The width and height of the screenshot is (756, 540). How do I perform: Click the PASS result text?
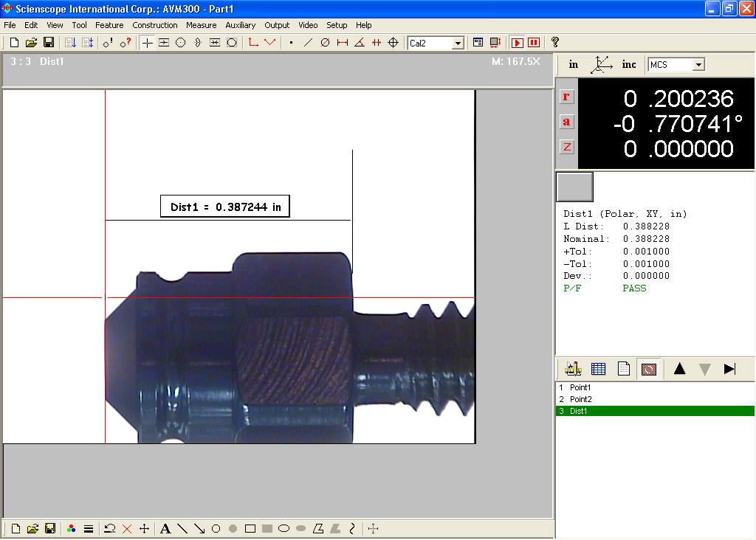(x=634, y=288)
